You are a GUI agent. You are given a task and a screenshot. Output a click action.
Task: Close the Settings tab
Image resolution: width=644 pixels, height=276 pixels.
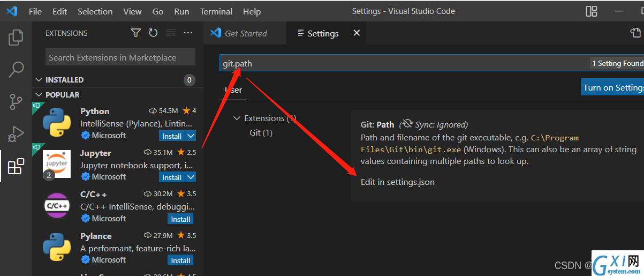click(357, 33)
